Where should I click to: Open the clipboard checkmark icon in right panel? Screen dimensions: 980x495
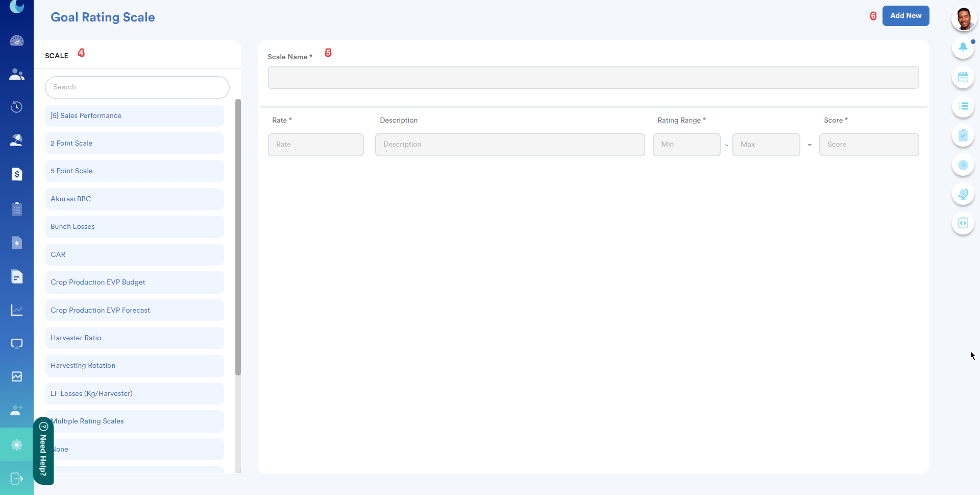[963, 135]
